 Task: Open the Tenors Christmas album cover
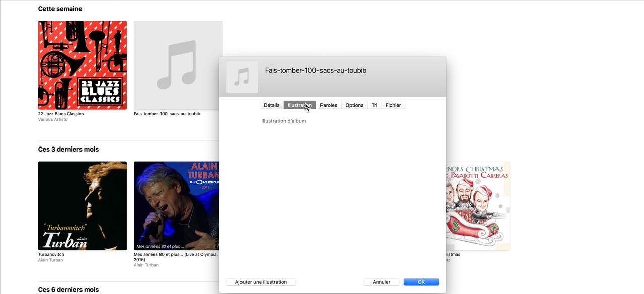point(478,205)
